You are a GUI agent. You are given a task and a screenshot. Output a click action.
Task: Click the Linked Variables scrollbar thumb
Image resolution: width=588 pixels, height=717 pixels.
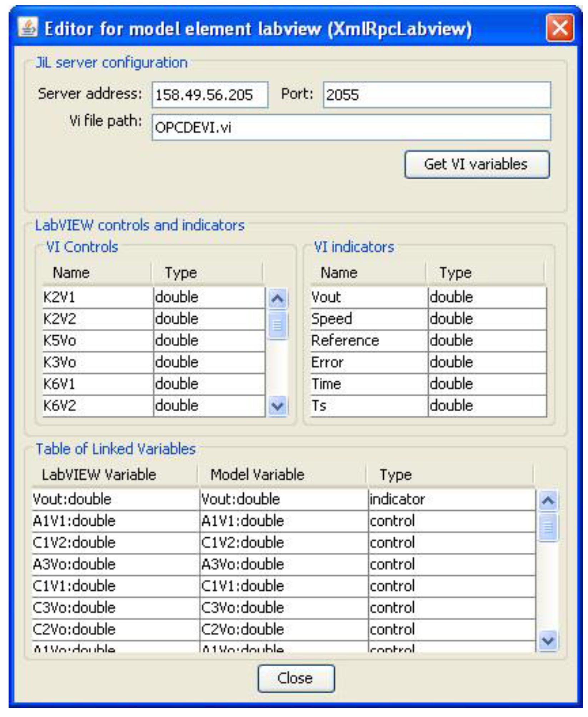click(548, 527)
